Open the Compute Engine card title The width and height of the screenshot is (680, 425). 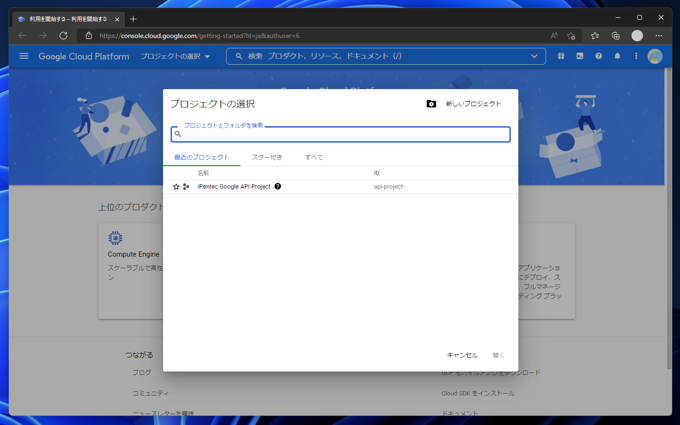[134, 254]
